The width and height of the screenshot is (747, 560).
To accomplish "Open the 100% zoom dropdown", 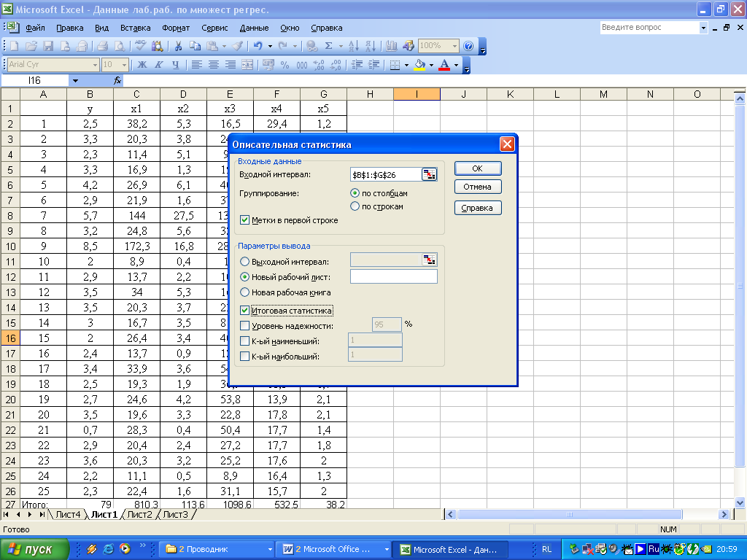I will 454,46.
